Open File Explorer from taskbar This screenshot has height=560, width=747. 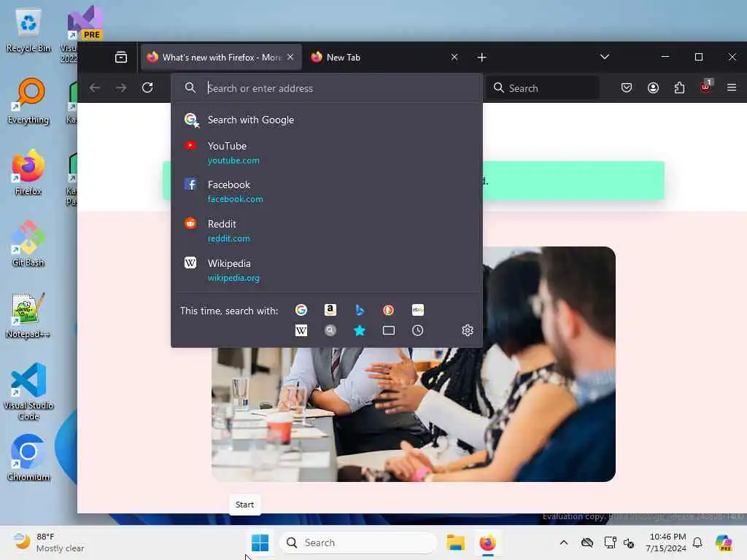pyautogui.click(x=455, y=542)
